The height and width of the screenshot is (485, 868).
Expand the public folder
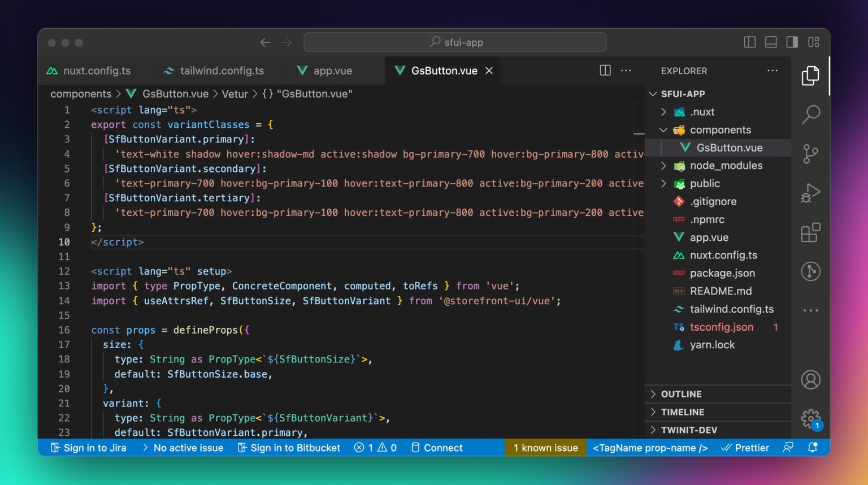tap(663, 184)
